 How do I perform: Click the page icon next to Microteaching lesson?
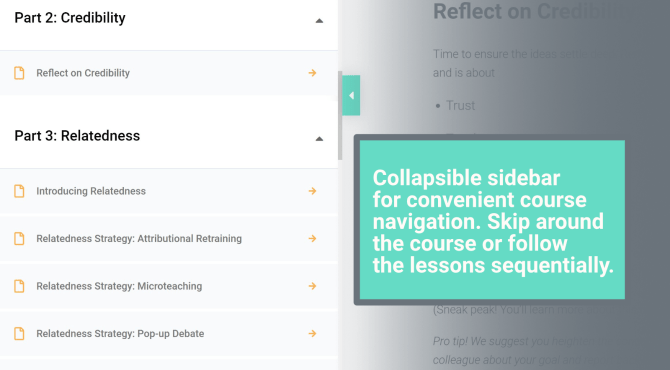19,286
